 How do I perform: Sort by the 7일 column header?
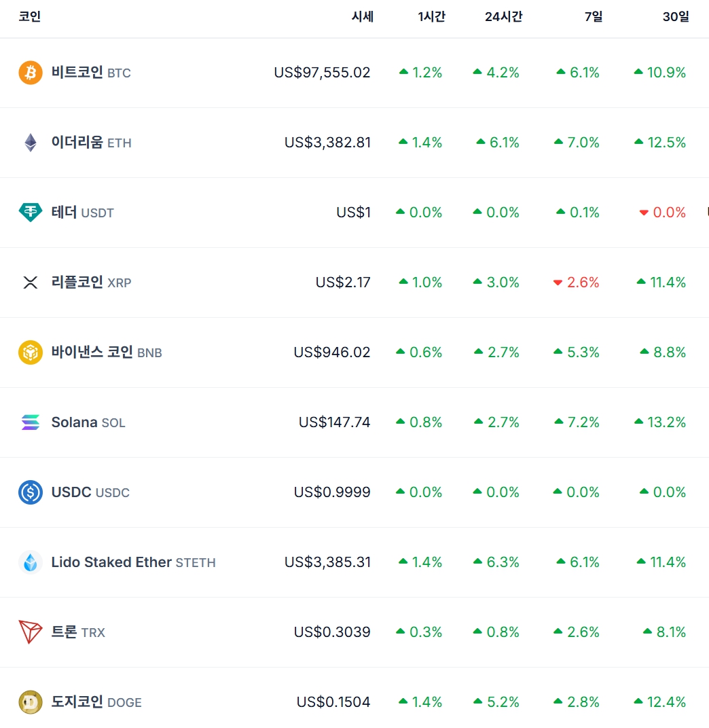(x=593, y=17)
